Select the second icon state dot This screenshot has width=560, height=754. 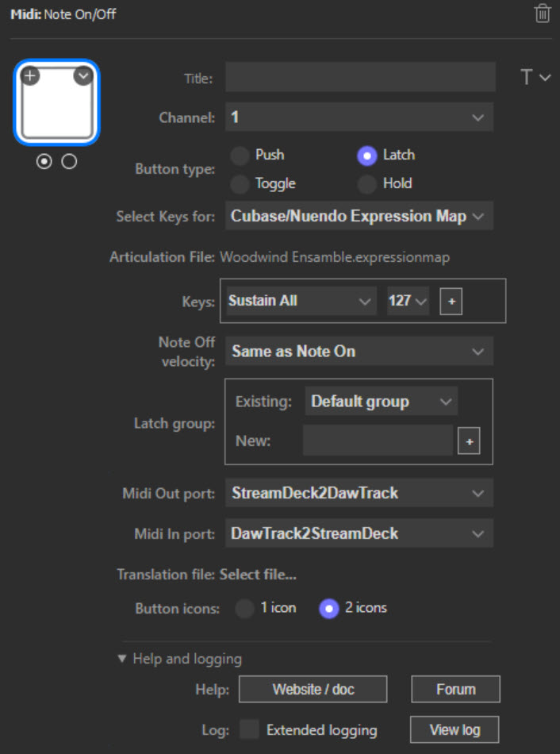tap(69, 161)
